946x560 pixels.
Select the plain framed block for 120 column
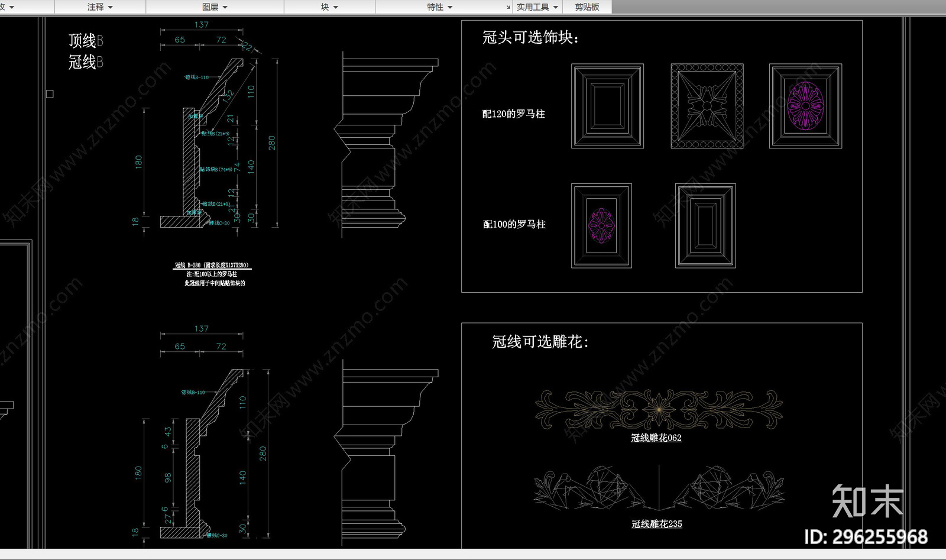coord(607,106)
